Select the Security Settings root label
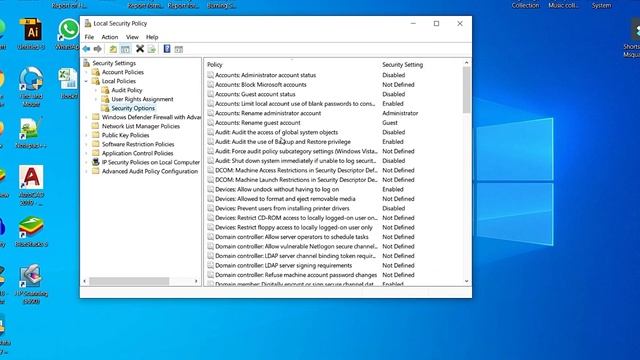 [114, 63]
